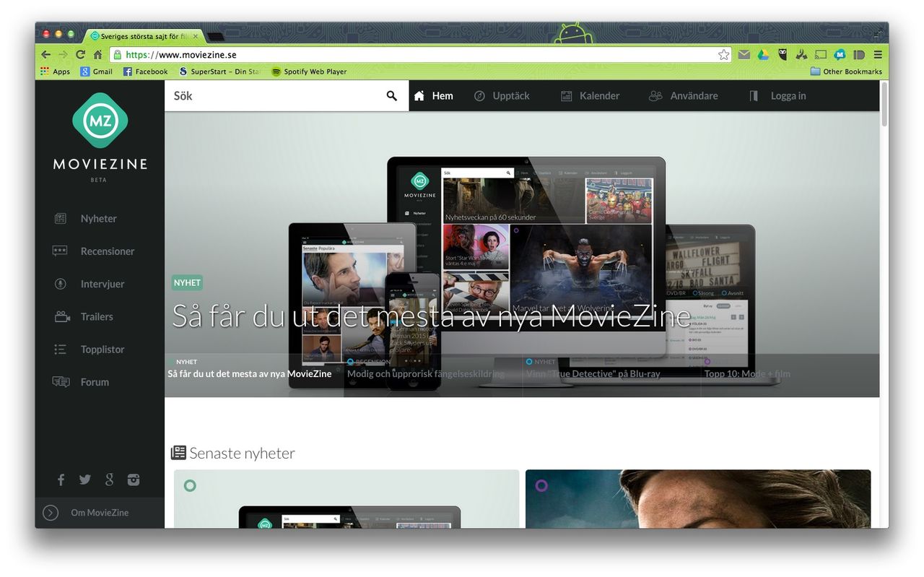Click the mail envelope extension icon
Screen dimensions: 924x577
pyautogui.click(x=744, y=55)
